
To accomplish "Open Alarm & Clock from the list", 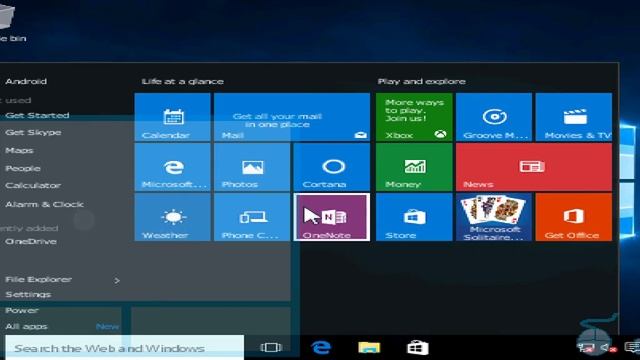I will 44,204.
